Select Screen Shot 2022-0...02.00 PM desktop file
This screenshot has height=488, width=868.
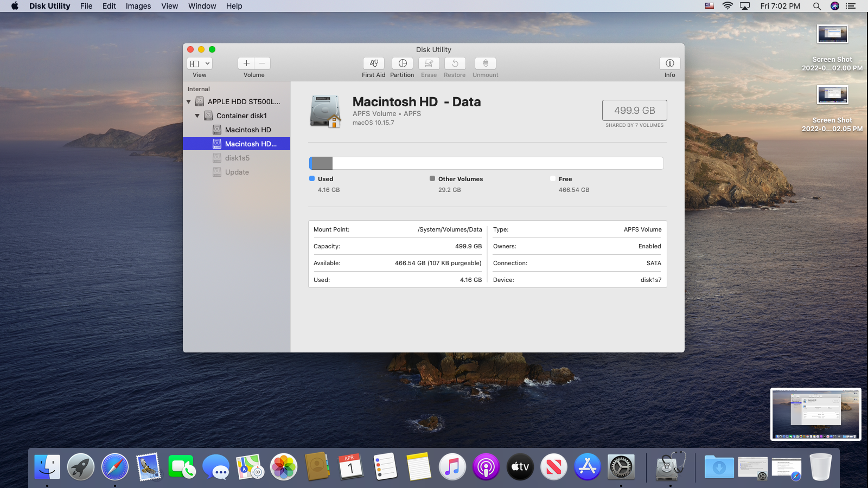click(x=832, y=48)
